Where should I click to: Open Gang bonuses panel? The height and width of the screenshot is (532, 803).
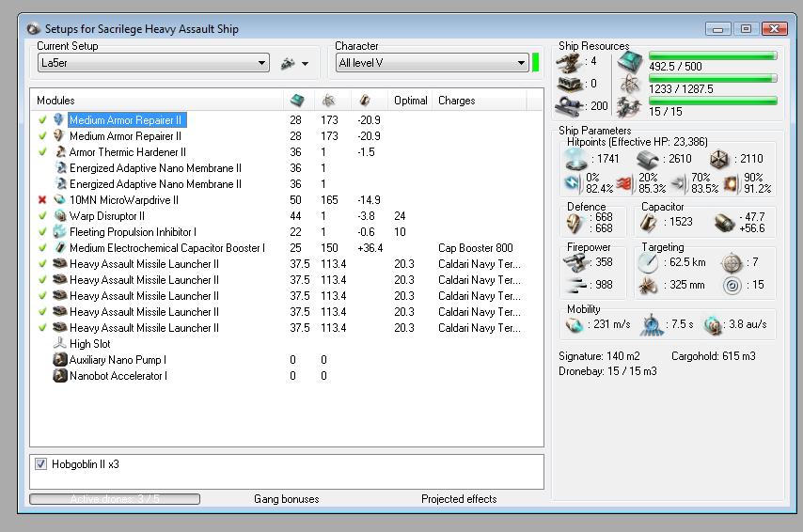[286, 499]
